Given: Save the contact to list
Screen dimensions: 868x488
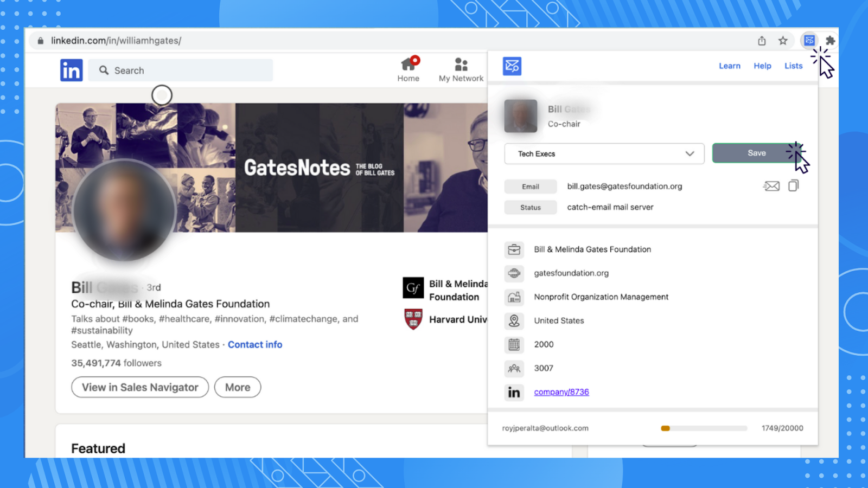Looking at the screenshot, I should pos(757,153).
